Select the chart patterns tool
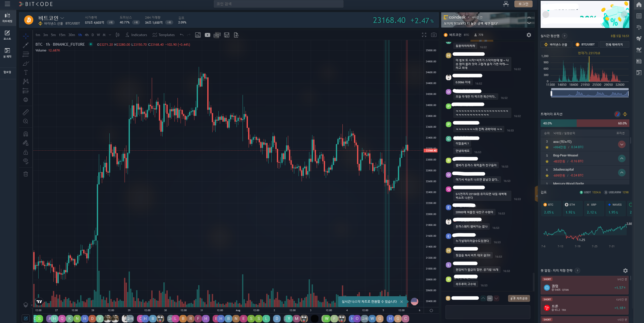 26,81
